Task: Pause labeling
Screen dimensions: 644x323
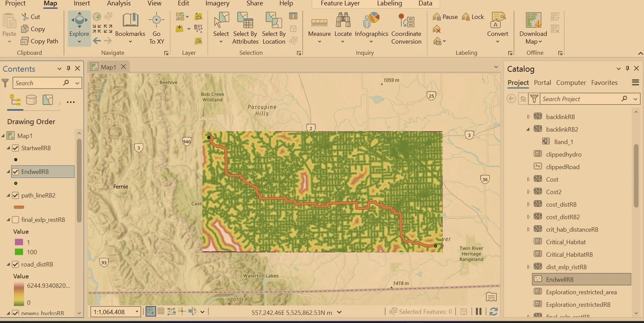Action: coord(445,17)
